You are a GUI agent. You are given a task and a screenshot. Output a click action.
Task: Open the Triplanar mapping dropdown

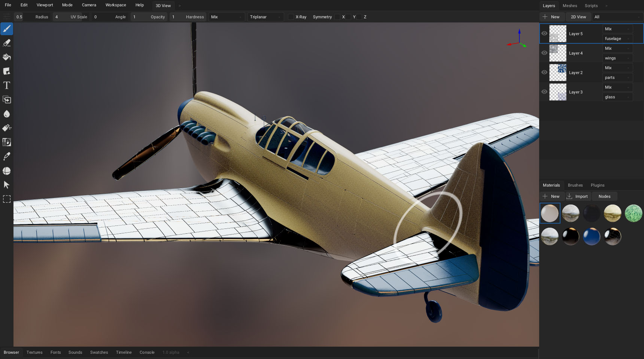click(x=265, y=17)
